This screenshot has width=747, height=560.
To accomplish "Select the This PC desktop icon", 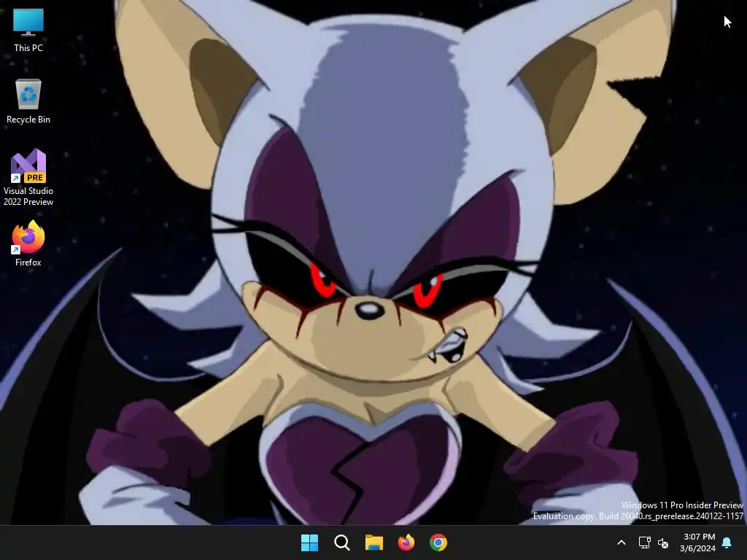I will 28,30.
